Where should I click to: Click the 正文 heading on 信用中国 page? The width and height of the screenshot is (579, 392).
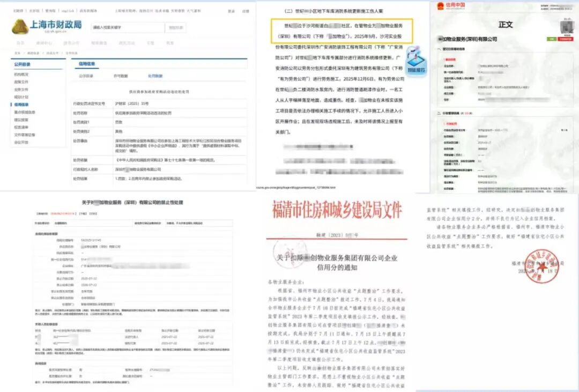click(506, 24)
